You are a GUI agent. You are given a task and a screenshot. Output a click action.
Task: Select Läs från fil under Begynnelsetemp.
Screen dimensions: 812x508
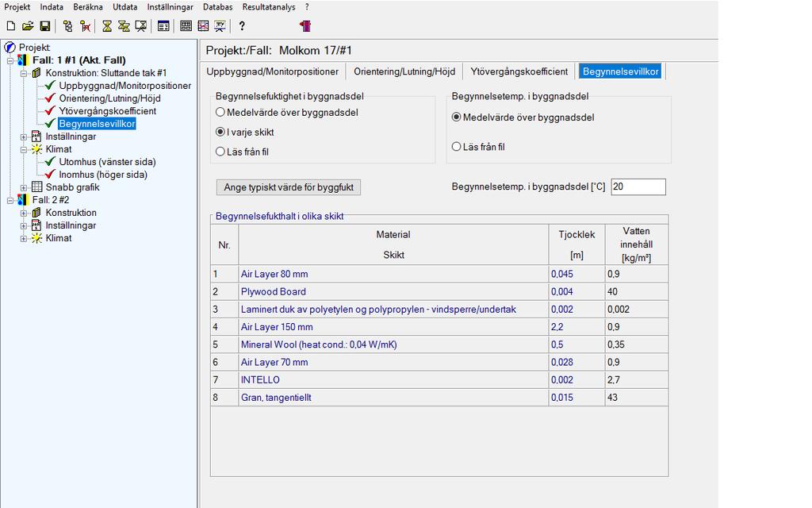(456, 147)
